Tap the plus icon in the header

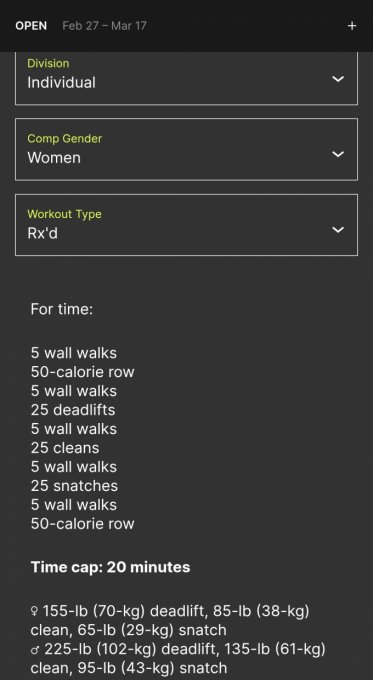pyautogui.click(x=352, y=26)
